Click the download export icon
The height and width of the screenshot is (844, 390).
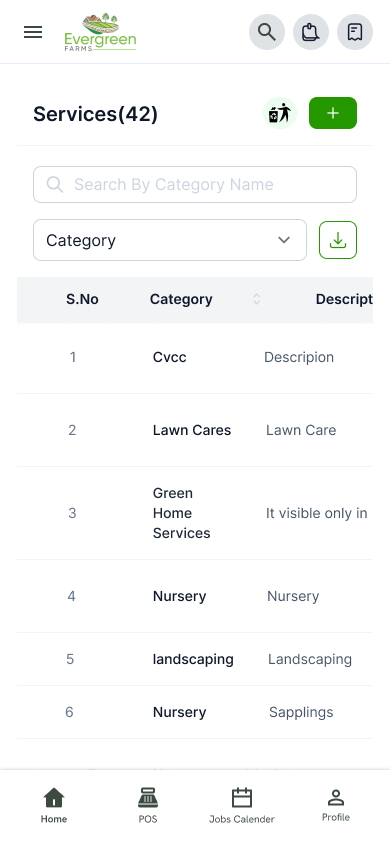338,240
